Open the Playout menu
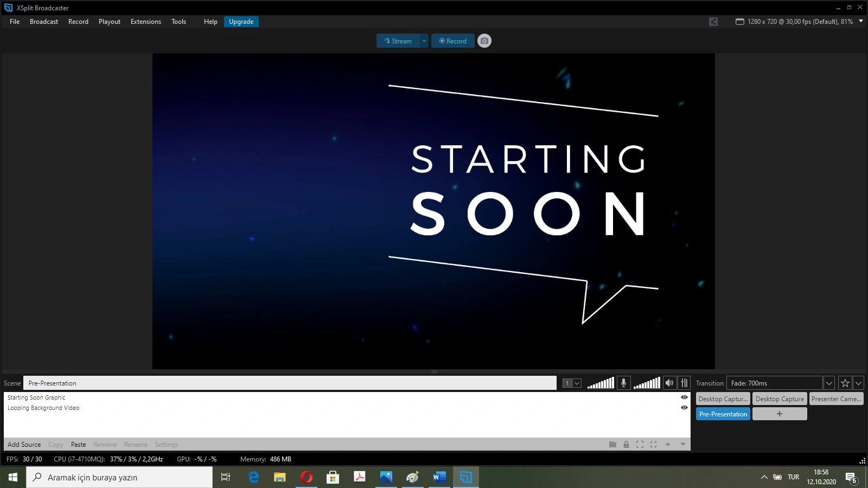 [x=110, y=22]
